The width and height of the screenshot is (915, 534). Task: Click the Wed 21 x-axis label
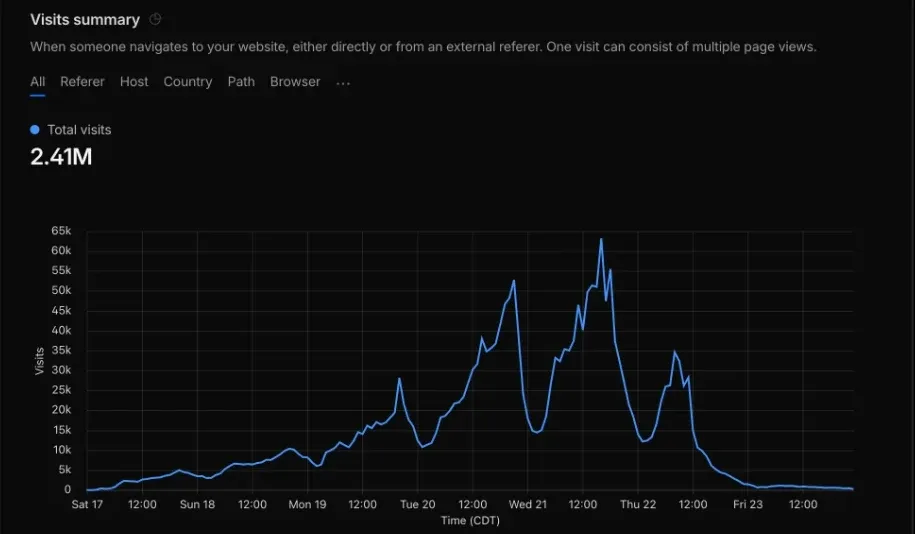pyautogui.click(x=528, y=504)
